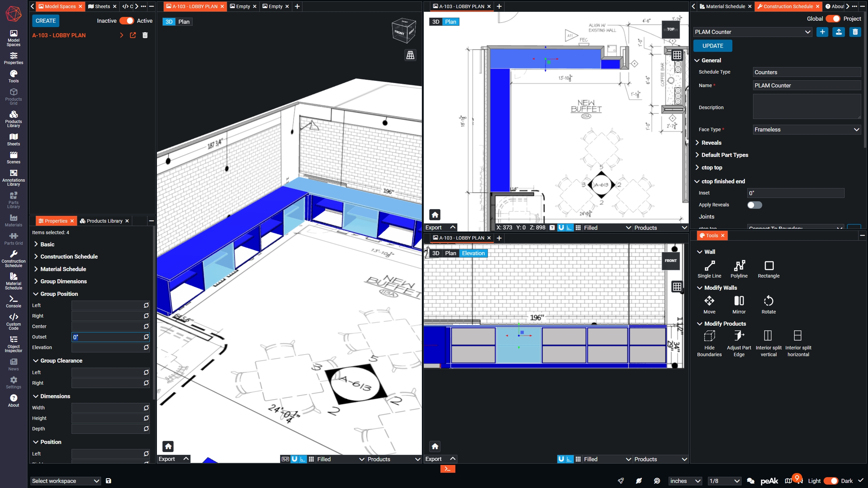
Task: Enable the Apply Reveals toggle
Action: coord(754,205)
